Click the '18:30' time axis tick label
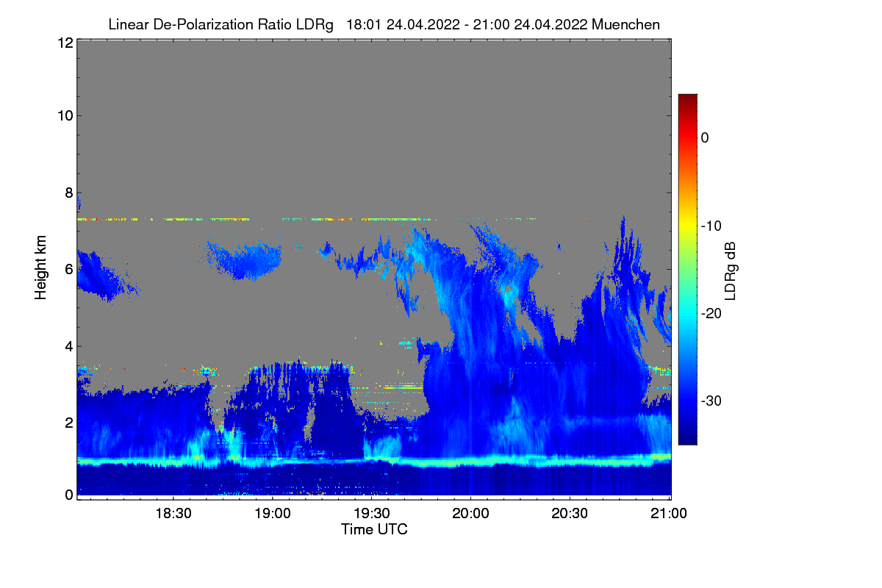Screen dimensions: 882x588 coord(173,513)
